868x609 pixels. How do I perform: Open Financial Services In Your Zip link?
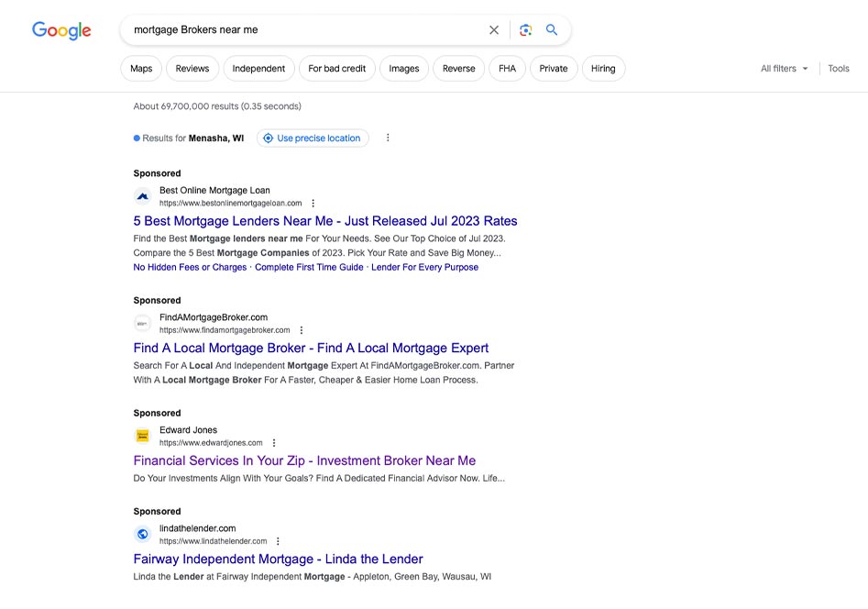click(x=304, y=460)
